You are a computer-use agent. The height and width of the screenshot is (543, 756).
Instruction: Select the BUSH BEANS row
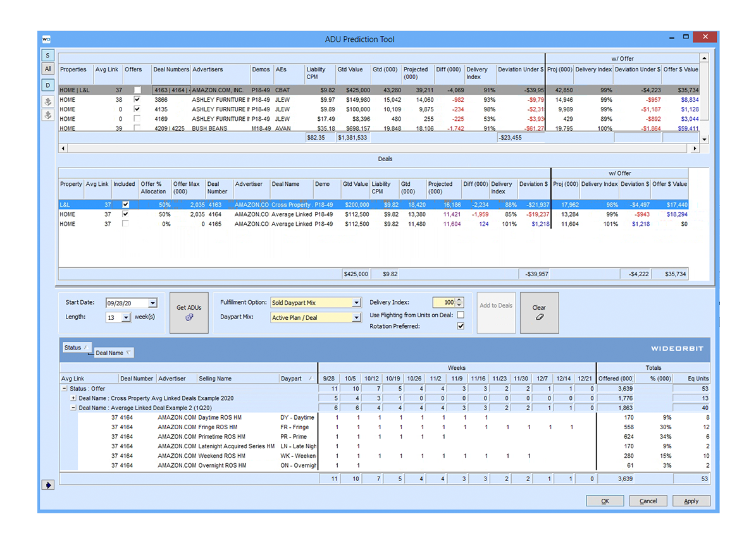pyautogui.click(x=379, y=128)
